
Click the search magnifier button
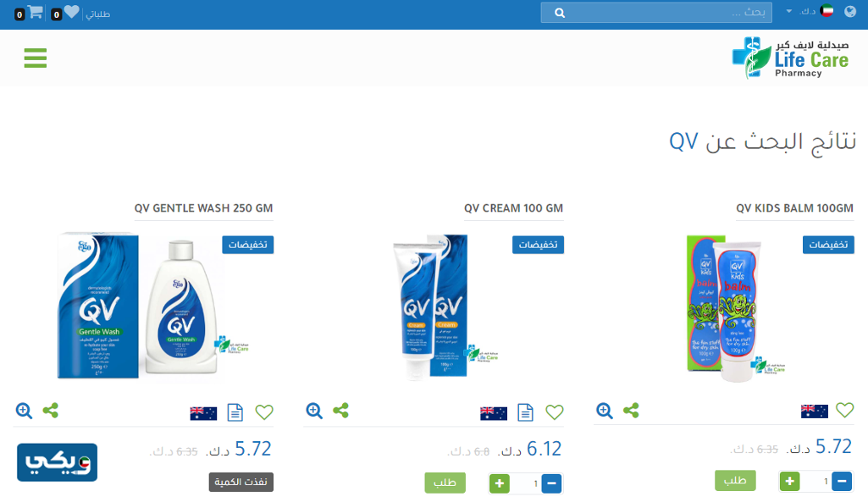[560, 13]
